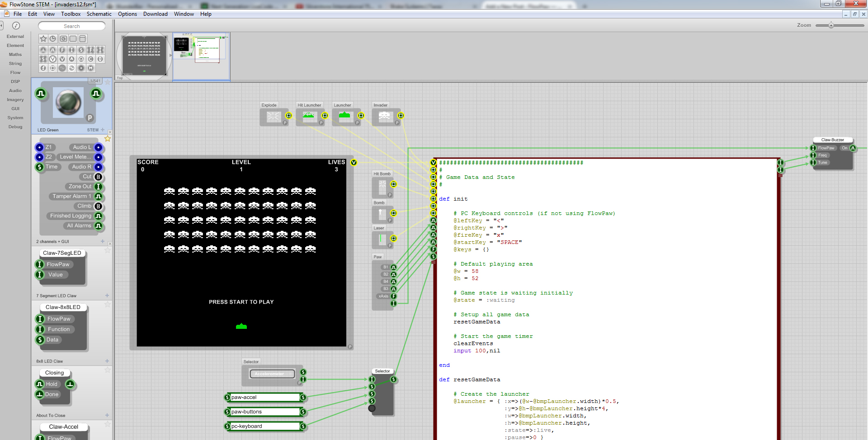This screenshot has width=868, height=440.
Task: Click the pencil edit icon beside Search
Action: [x=16, y=26]
